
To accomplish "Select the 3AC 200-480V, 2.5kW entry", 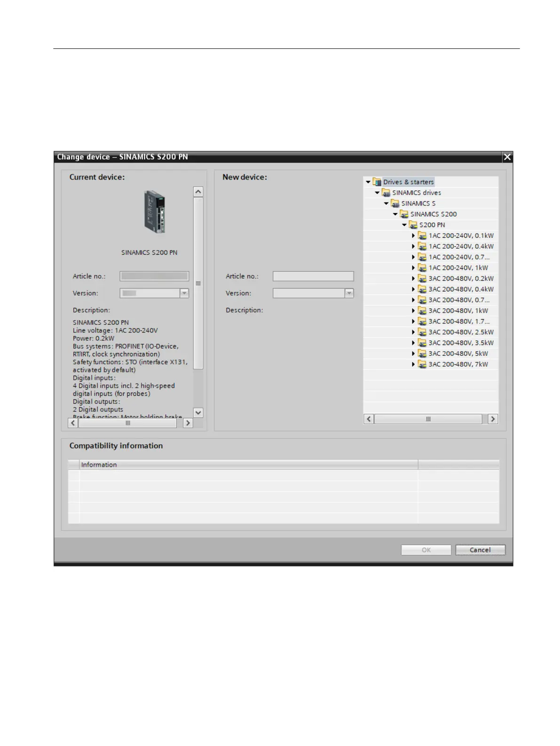I will (461, 332).
